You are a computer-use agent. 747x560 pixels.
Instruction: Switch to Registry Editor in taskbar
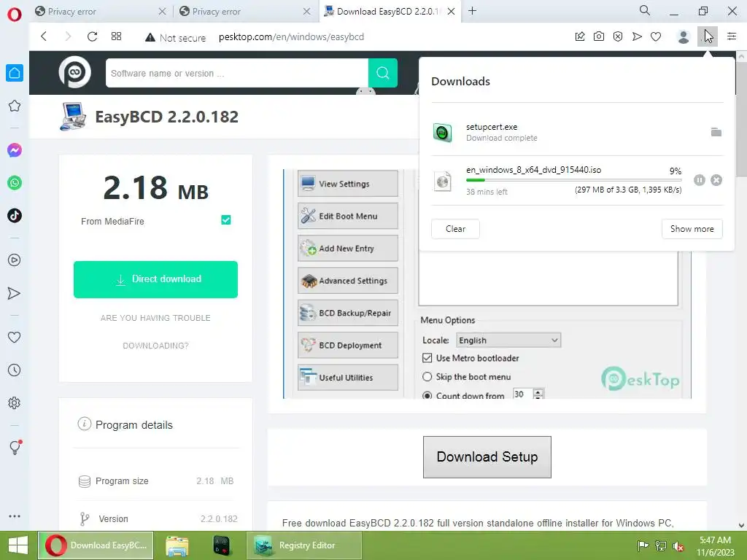coord(304,545)
